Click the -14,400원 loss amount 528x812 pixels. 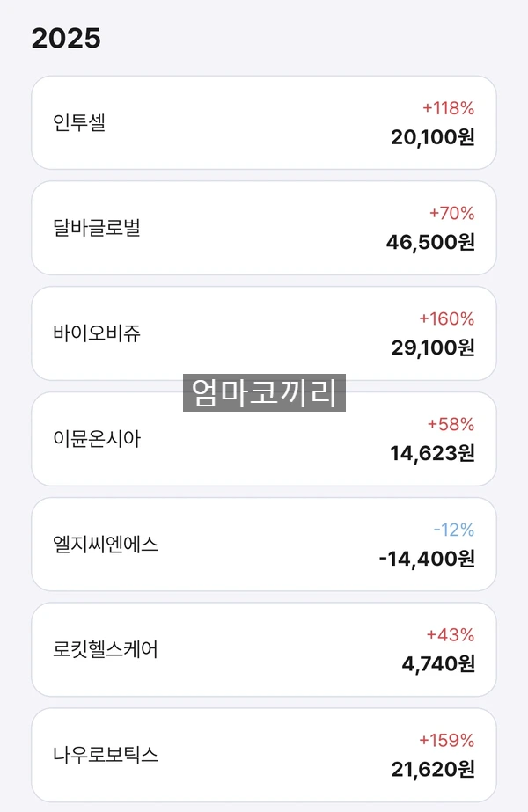pyautogui.click(x=427, y=559)
